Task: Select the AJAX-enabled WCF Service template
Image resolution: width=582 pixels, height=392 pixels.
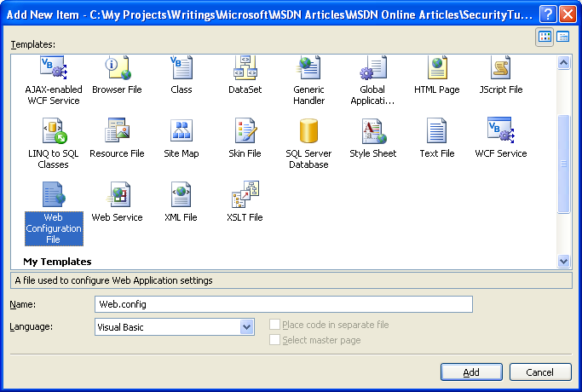Action: (x=54, y=81)
